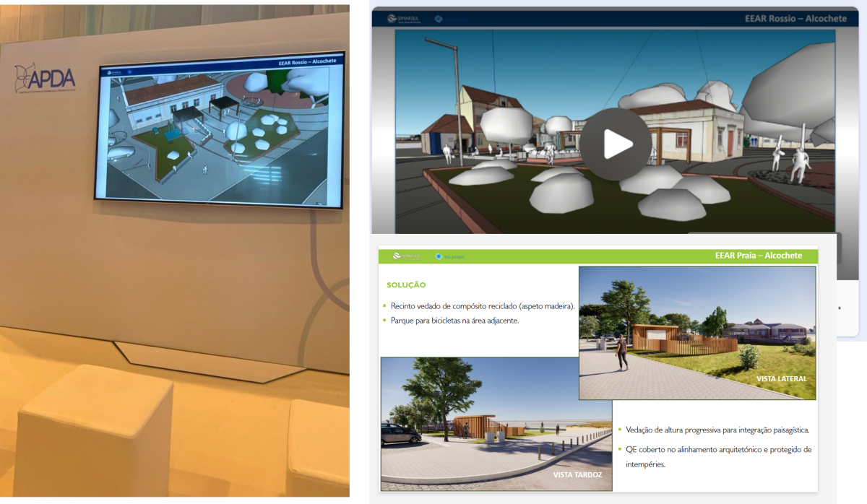Click the "VISTA LATERAL" caption
The width and height of the screenshot is (867, 504).
pyautogui.click(x=781, y=378)
